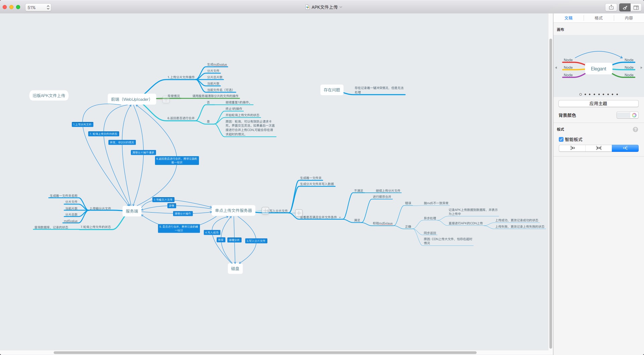Open the 板式 help question mark

(635, 129)
